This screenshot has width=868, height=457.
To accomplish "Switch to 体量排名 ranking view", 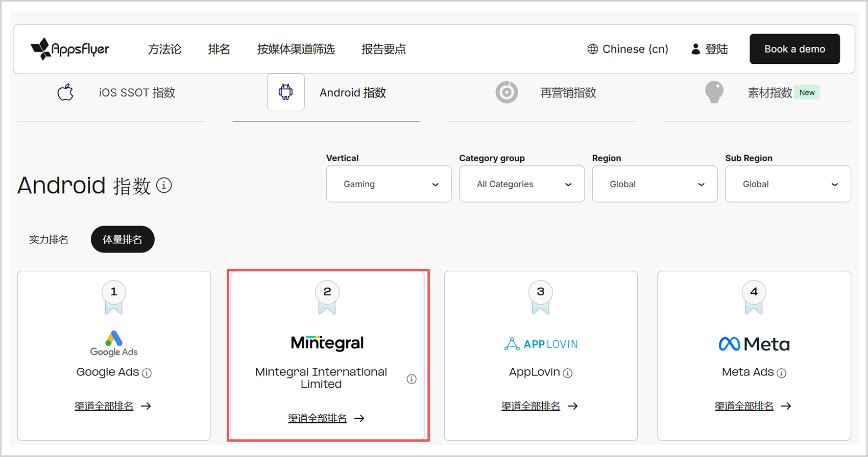I will tap(123, 240).
